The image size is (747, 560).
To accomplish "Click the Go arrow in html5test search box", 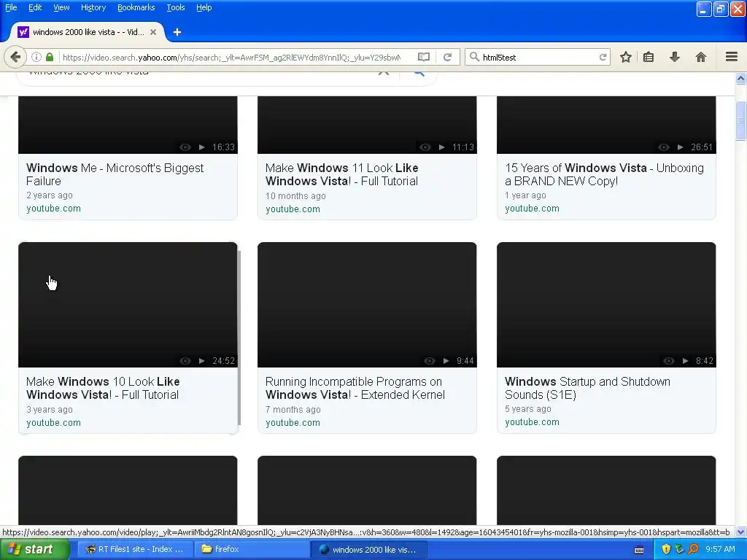I will tap(603, 57).
